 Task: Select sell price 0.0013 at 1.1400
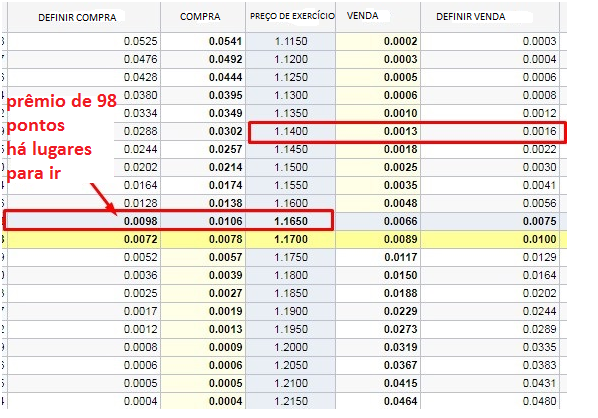tap(400, 131)
